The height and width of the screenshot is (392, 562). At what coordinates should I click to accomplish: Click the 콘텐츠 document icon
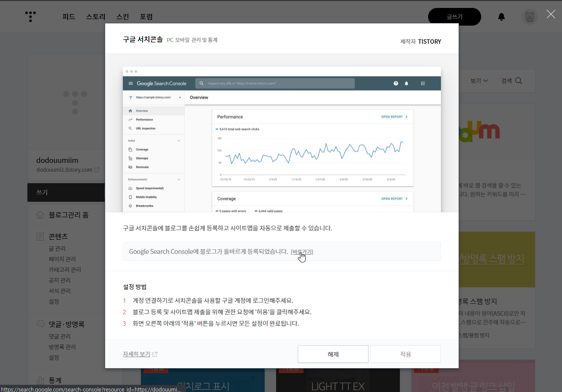40,237
